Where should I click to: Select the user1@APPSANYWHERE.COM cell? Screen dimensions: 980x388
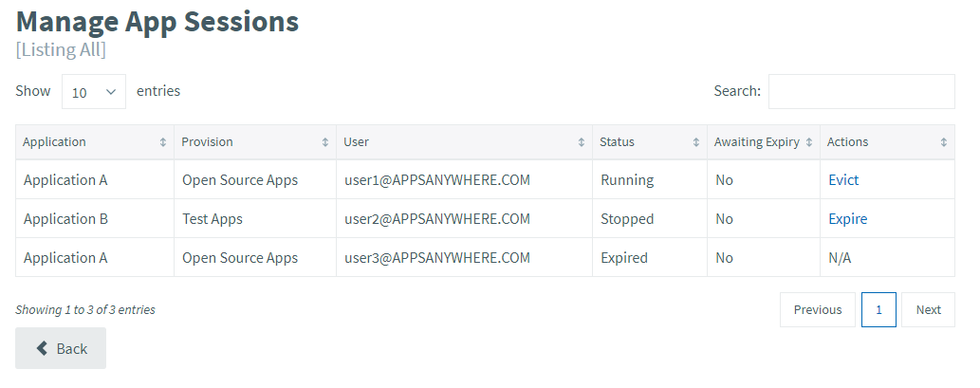coord(436,180)
